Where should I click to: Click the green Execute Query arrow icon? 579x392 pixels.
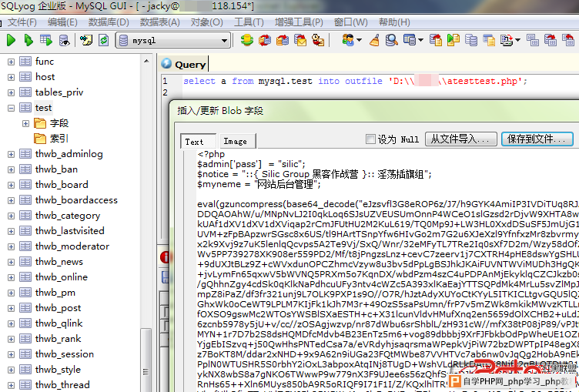[x=11, y=40]
